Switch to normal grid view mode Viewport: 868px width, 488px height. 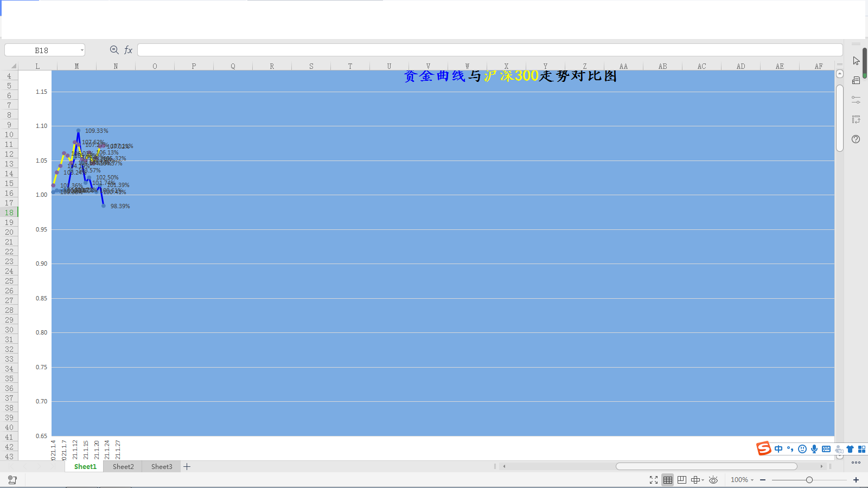[x=668, y=480]
